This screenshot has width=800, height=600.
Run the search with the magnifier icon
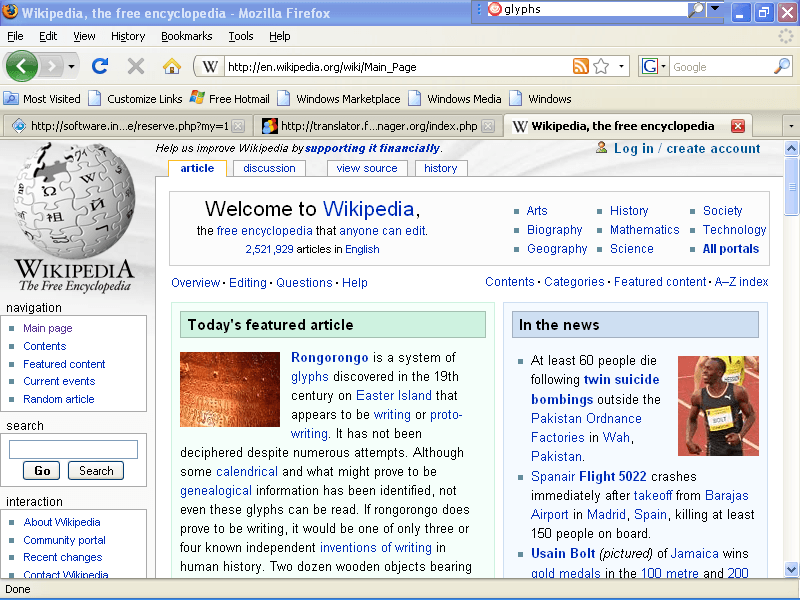point(783,66)
